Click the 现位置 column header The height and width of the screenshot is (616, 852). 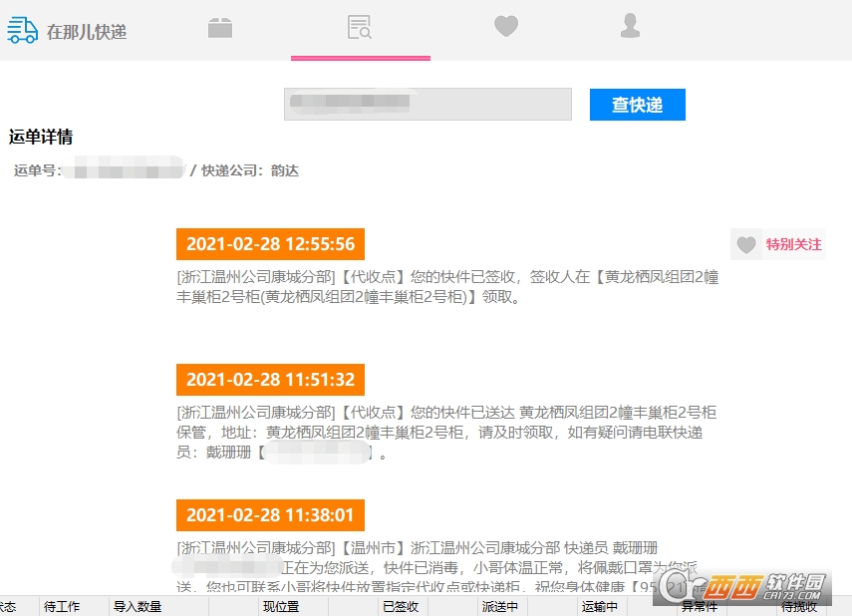point(281,606)
